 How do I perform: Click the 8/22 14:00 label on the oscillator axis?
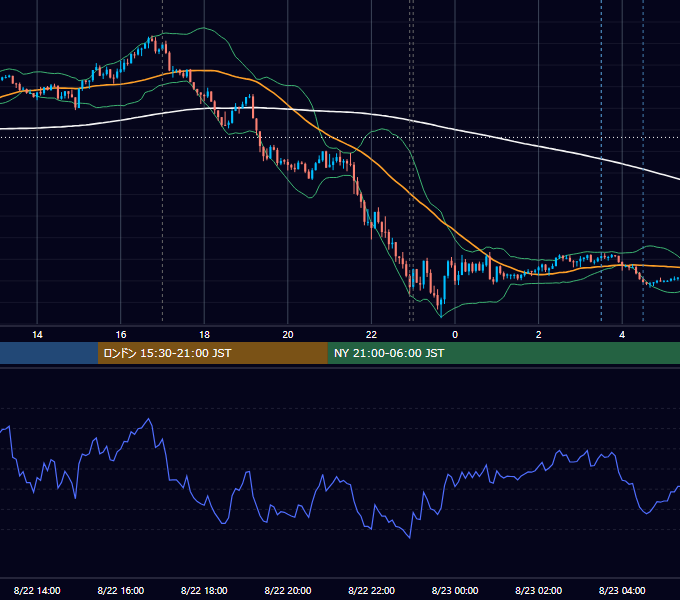37,590
